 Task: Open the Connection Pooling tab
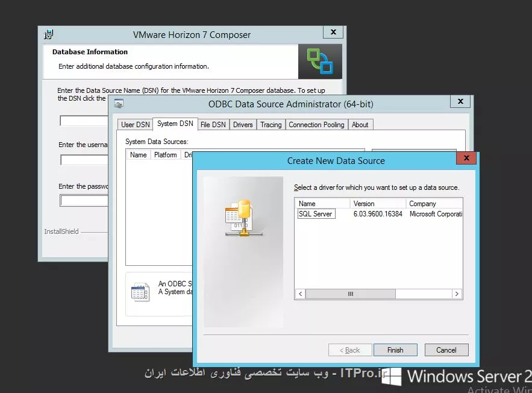point(316,125)
